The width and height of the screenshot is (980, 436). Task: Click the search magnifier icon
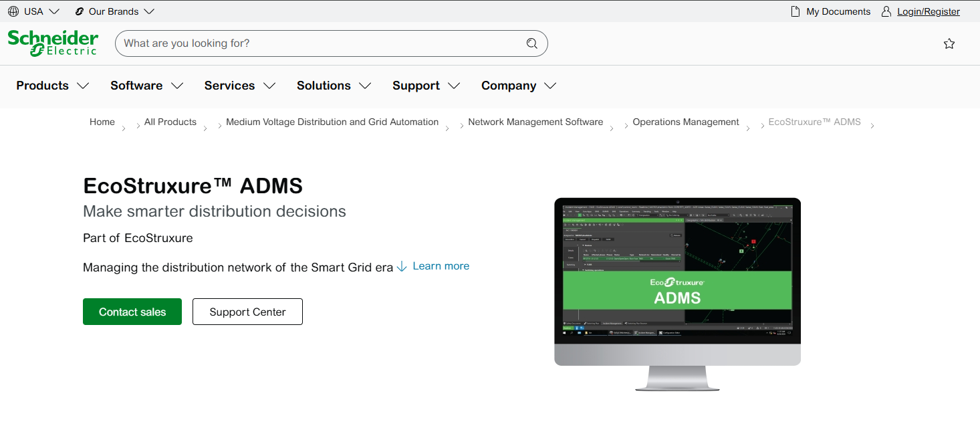coord(532,43)
